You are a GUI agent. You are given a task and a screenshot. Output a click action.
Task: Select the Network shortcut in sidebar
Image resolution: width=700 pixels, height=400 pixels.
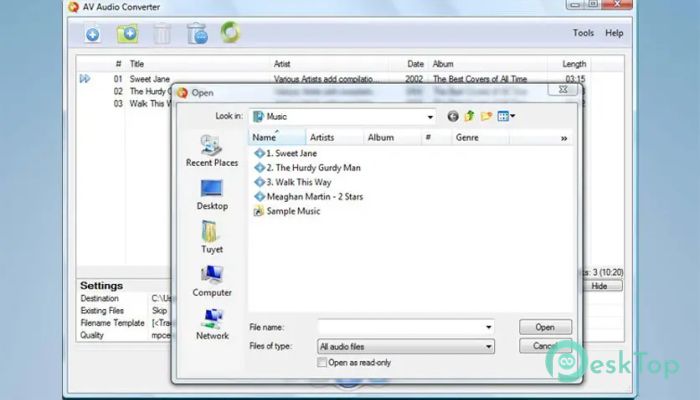(212, 324)
